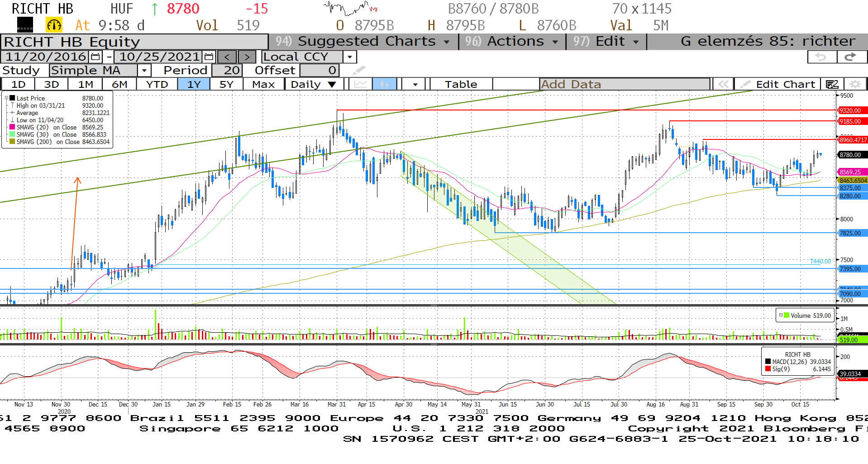
Task: Click the 7825.00 blue price level label
Action: (x=853, y=233)
